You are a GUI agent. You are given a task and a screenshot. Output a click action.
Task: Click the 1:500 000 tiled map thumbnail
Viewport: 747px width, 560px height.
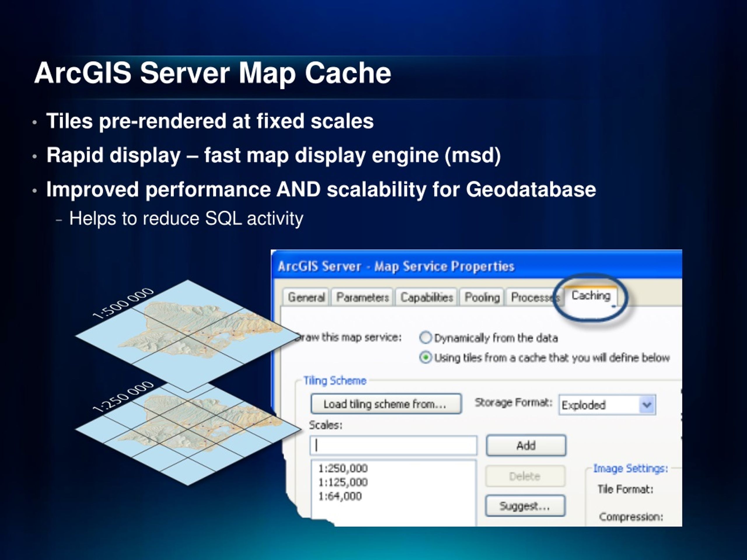coord(188,336)
